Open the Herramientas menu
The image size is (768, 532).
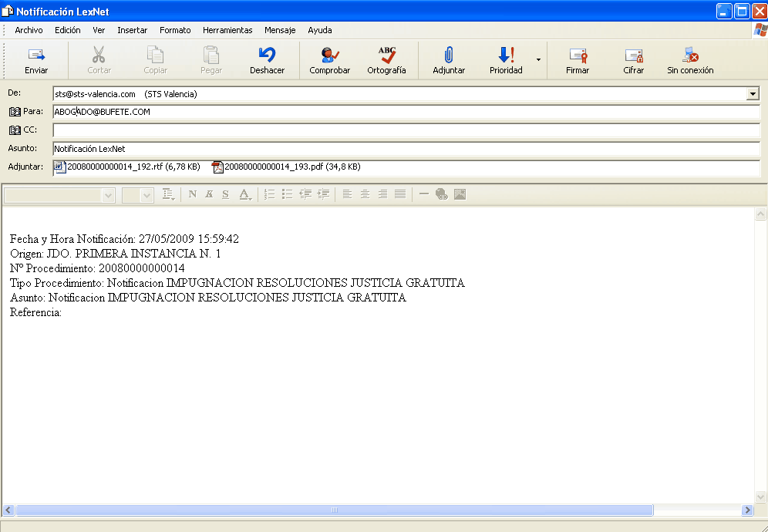pos(227,30)
